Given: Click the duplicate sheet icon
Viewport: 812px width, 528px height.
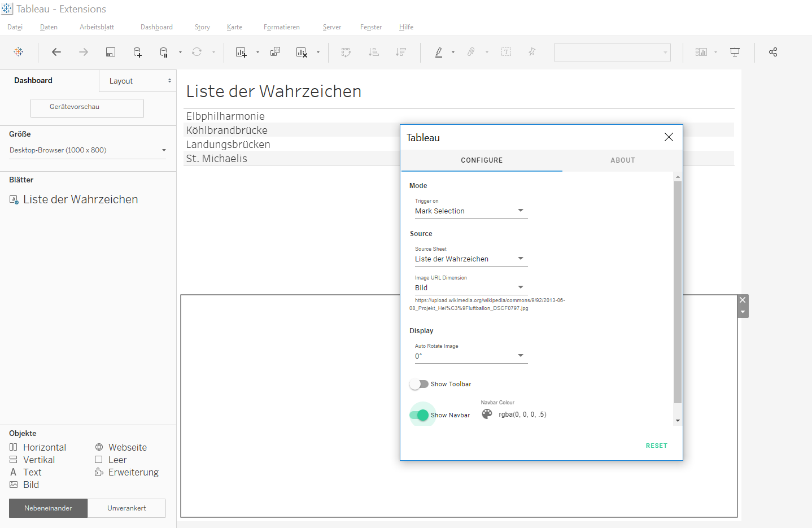Looking at the screenshot, I should 275,52.
